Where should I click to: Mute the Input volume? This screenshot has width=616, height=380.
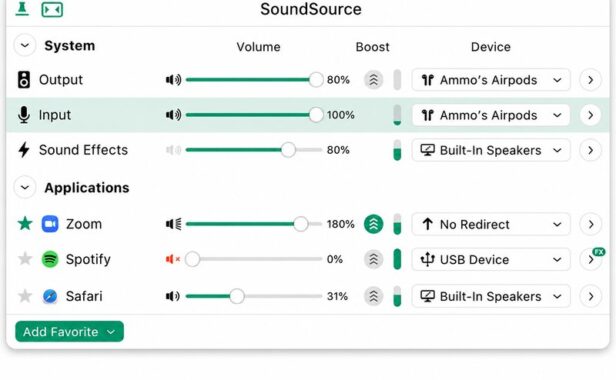[x=173, y=115]
